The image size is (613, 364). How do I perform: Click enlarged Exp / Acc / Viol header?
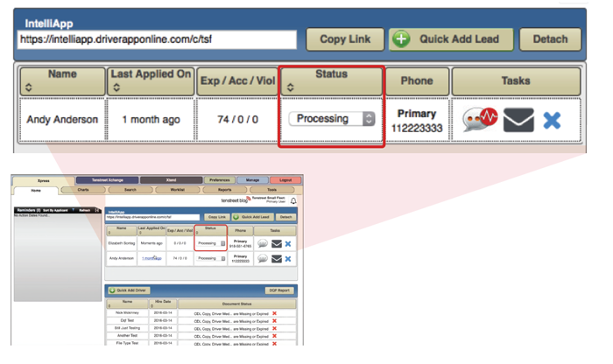[237, 80]
